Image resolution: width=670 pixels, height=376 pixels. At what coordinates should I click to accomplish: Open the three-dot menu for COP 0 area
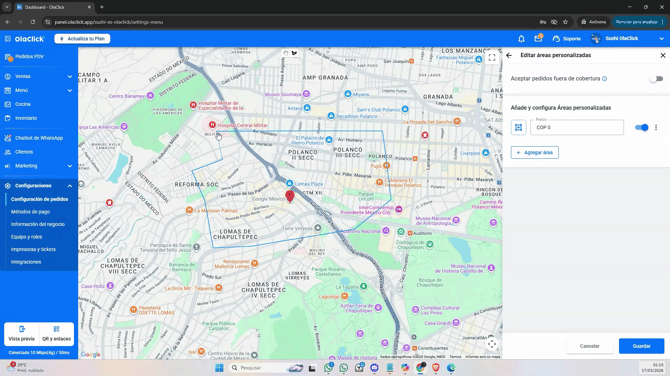point(656,127)
